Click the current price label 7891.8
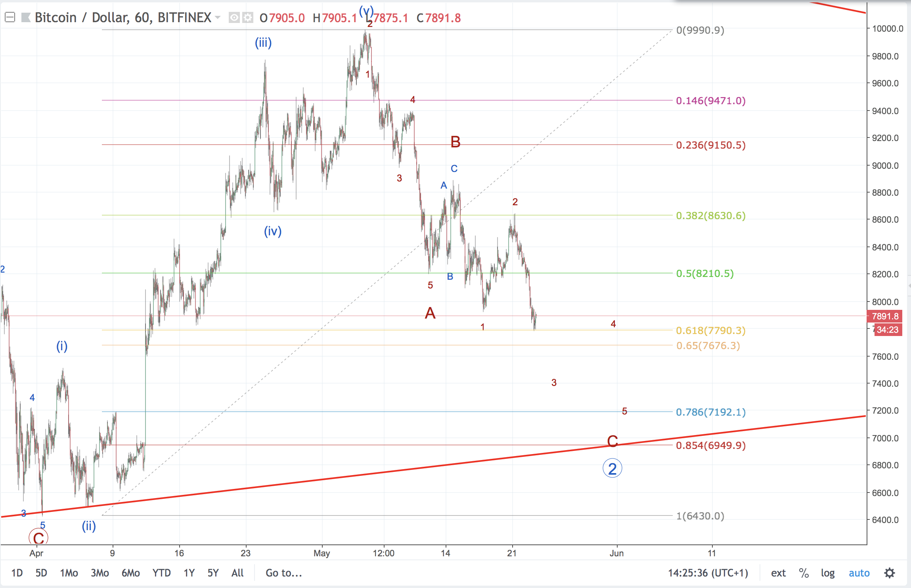The image size is (911, 588). point(885,316)
